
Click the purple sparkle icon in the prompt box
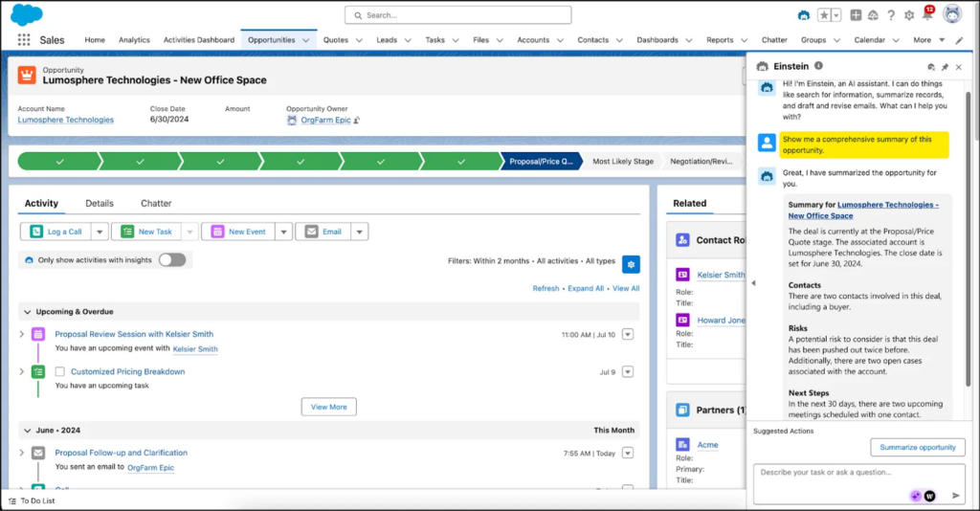[x=916, y=496]
